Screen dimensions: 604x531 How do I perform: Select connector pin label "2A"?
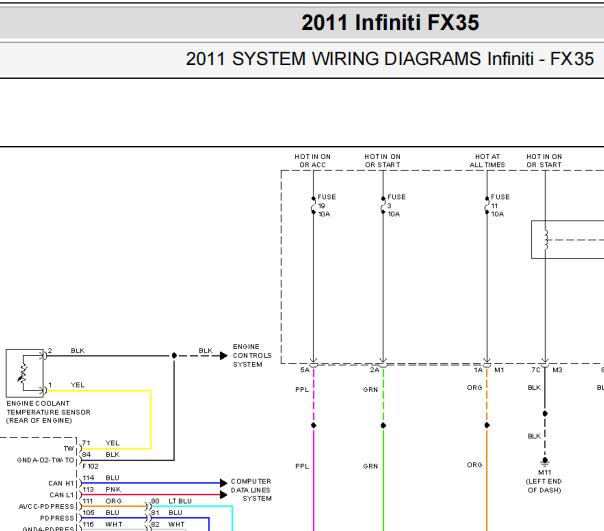coord(374,370)
